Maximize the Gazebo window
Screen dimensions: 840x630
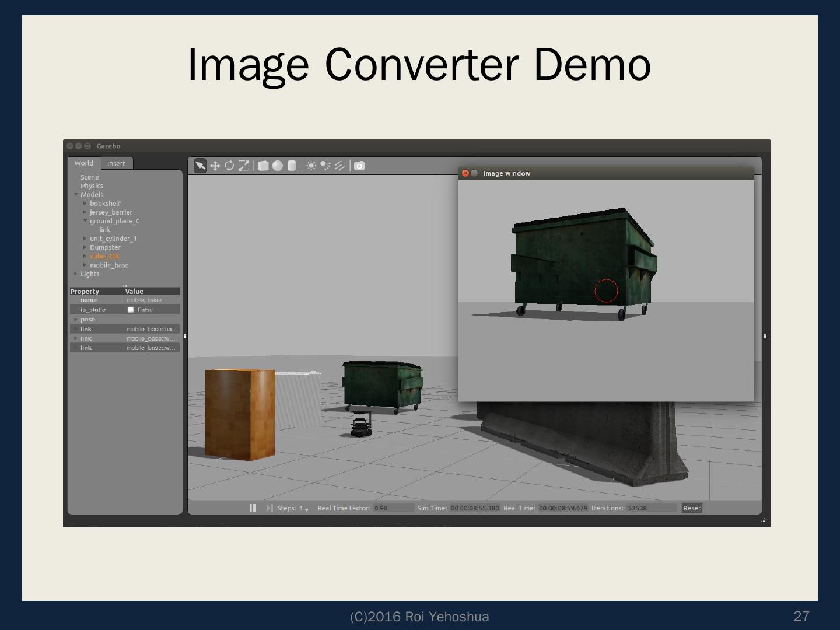tap(87, 146)
